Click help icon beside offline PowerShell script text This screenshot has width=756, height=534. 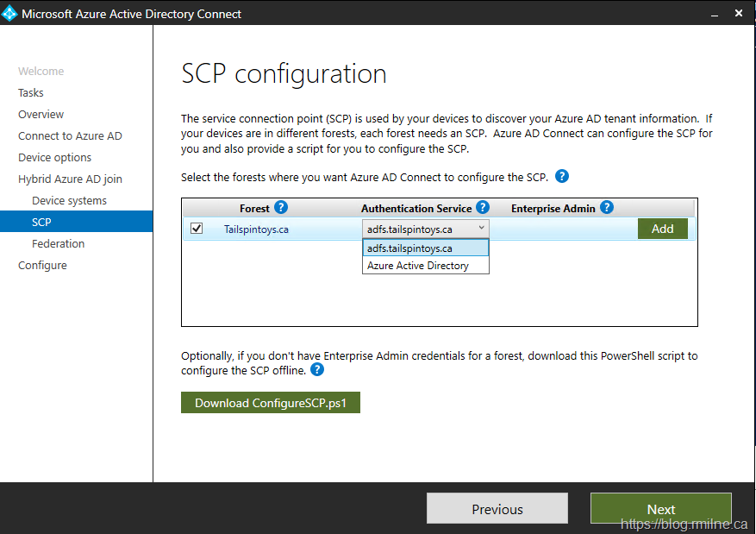coord(317,369)
